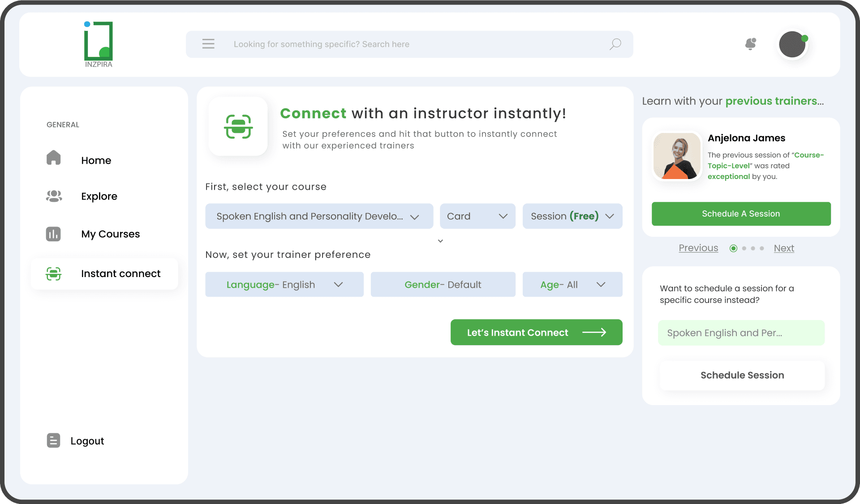The height and width of the screenshot is (504, 860).
Task: Select the first carousel pagination dot
Action: (733, 248)
